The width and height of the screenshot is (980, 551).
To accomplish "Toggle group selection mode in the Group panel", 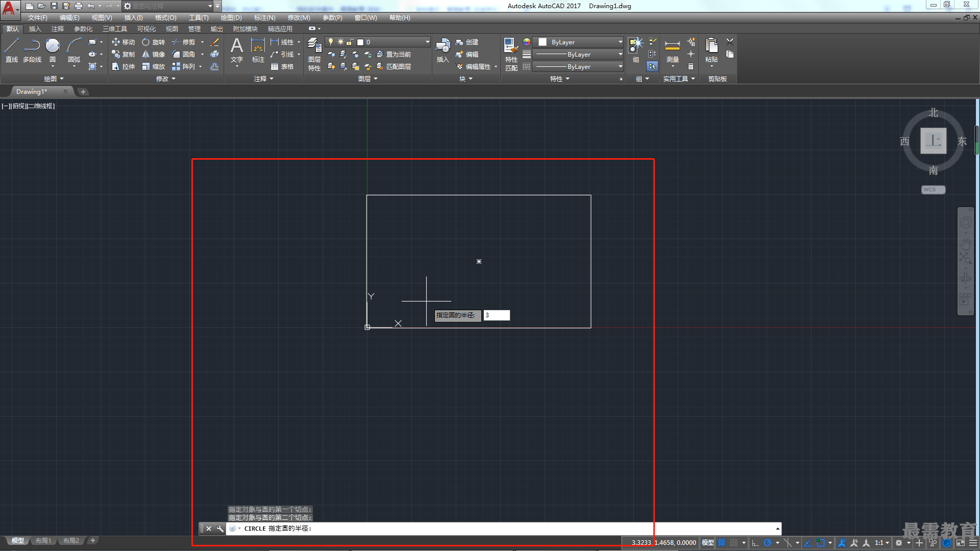I will [652, 66].
